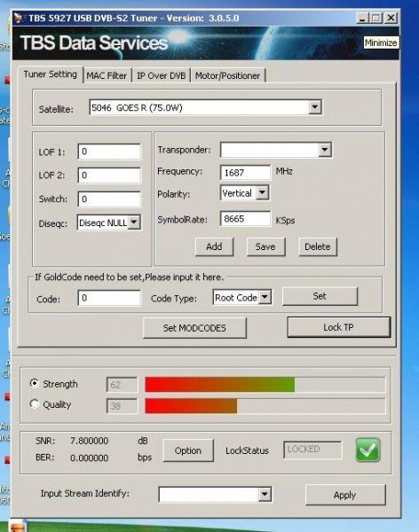This screenshot has height=532, width=419.
Task: Click the TBS app icon in title bar
Action: pyautogui.click(x=19, y=19)
